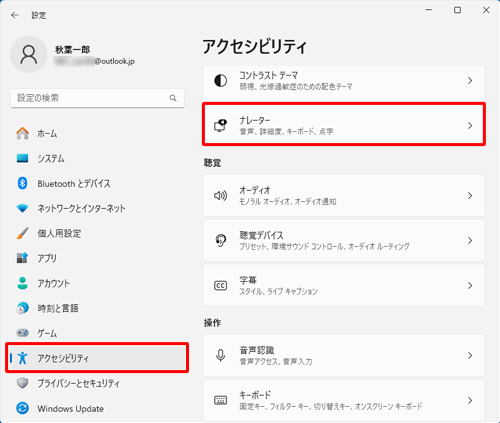Maximize the 設定 window
The image size is (500, 423).
[457, 10]
